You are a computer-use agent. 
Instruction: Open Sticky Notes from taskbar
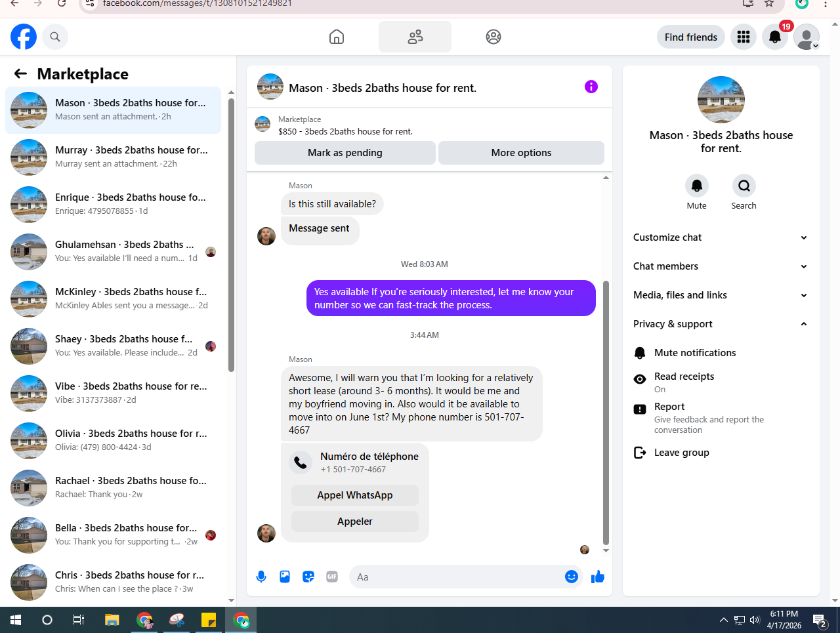(209, 620)
